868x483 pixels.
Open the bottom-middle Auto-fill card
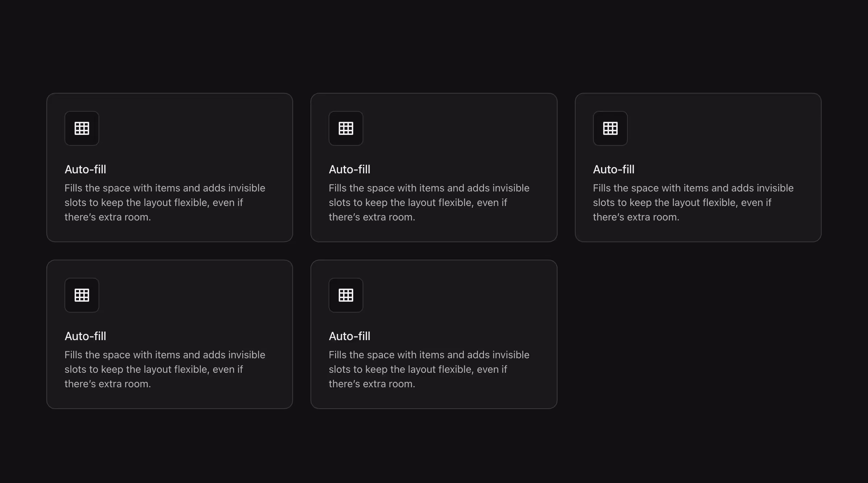click(x=434, y=334)
